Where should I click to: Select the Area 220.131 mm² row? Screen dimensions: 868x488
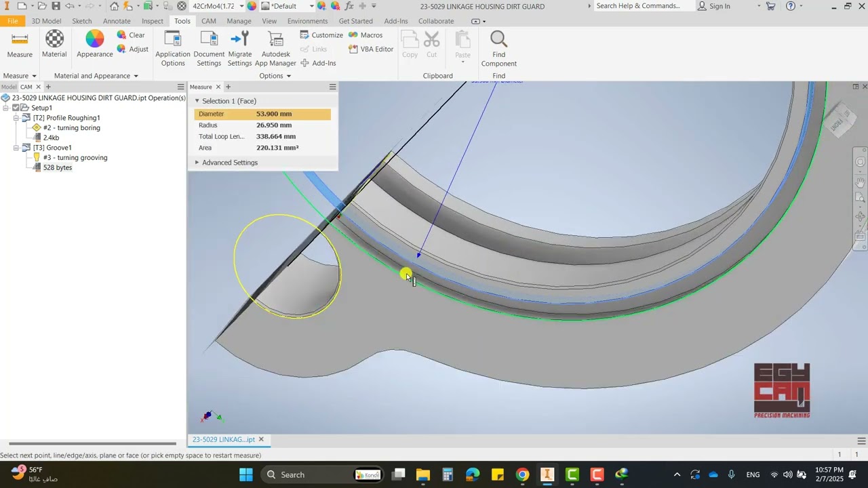262,148
